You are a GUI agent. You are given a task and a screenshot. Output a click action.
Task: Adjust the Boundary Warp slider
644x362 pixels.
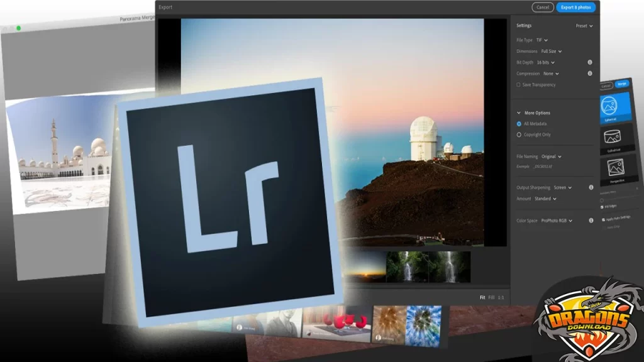(602, 200)
